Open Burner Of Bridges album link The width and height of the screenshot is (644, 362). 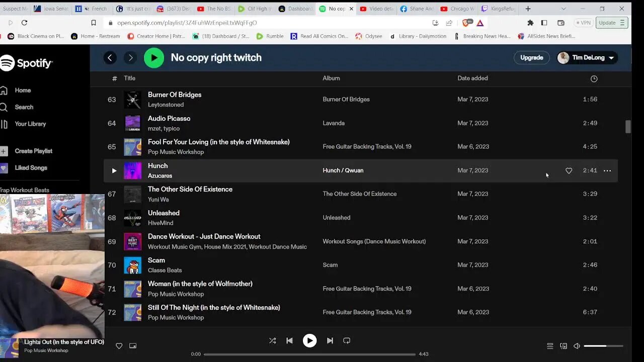[x=346, y=100]
